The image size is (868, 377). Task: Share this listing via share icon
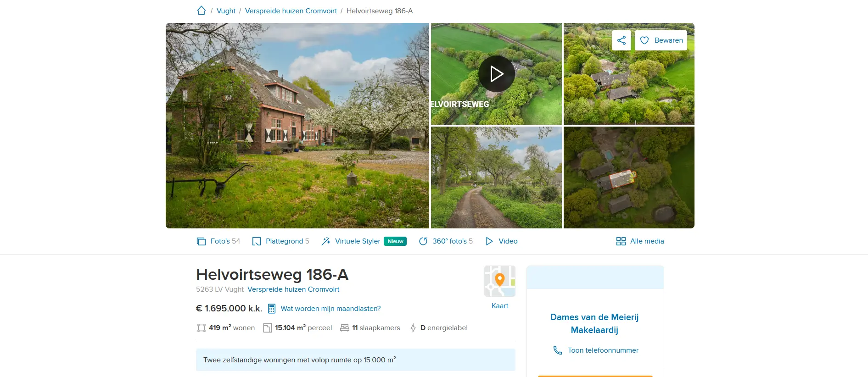point(622,40)
